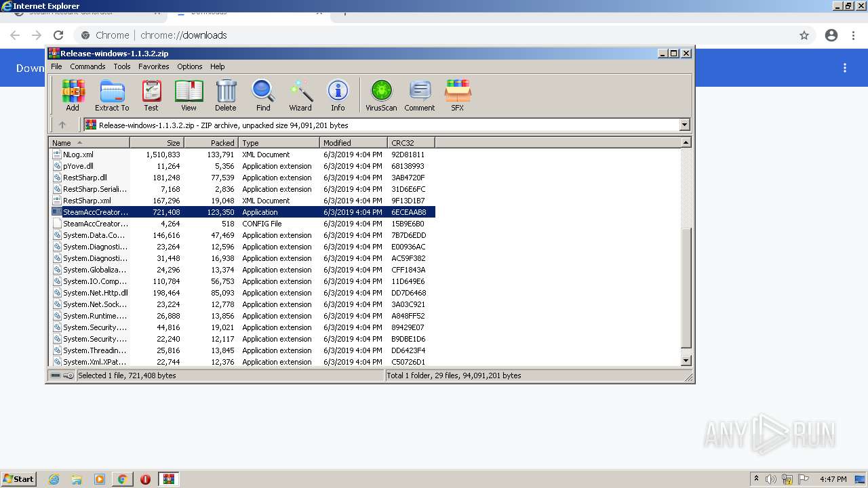The height and width of the screenshot is (488, 868).
Task: Click the View toolbar icon
Action: 189,96
